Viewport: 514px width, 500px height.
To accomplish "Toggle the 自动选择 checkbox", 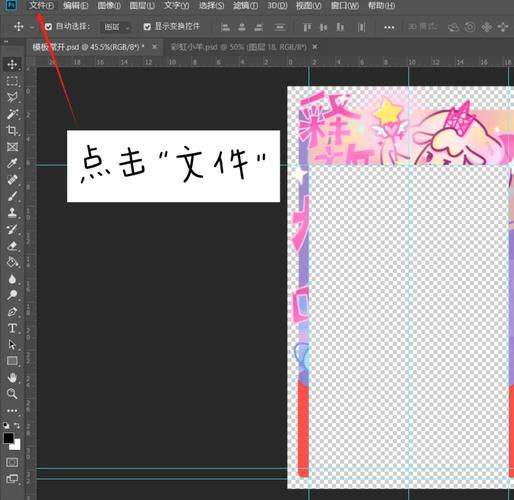I will click(49, 27).
